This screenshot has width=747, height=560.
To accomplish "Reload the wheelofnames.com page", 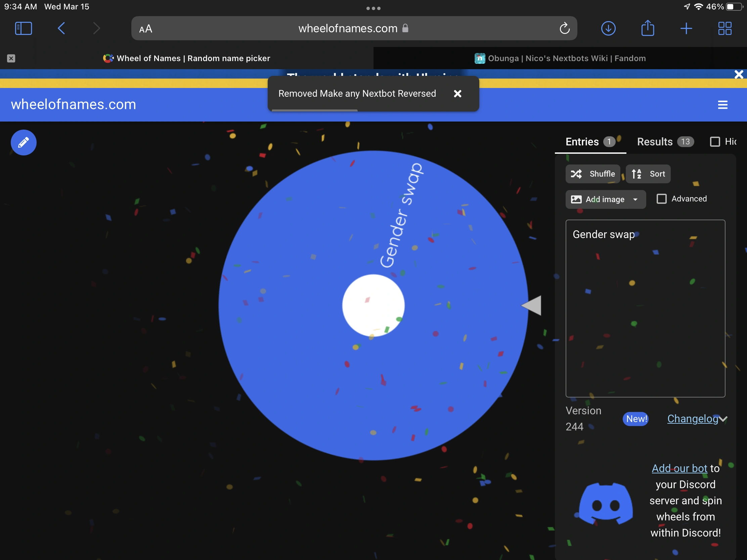I will tap(565, 28).
